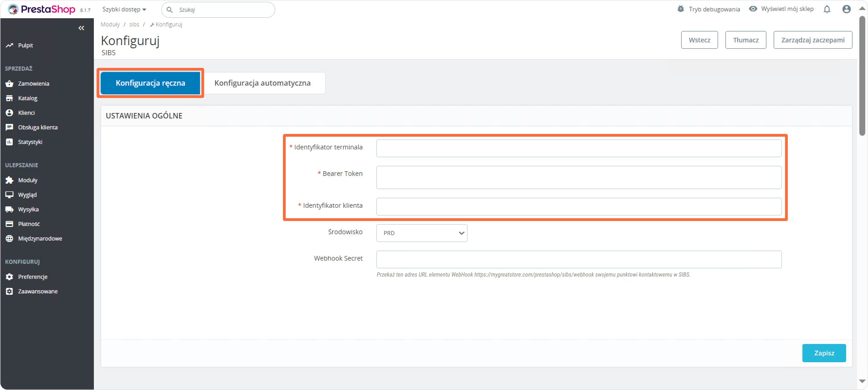The height and width of the screenshot is (390, 868).
Task: Open Zamówienia basket icon in sidebar
Action: click(9, 84)
